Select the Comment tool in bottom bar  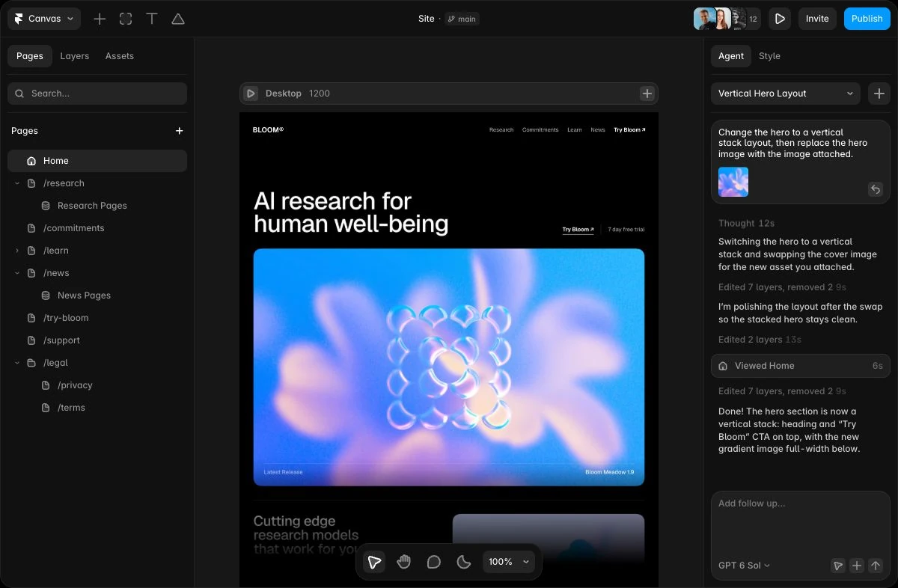tap(434, 562)
